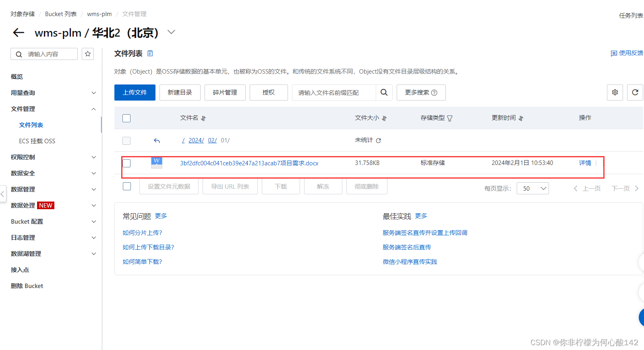Expand the 日志管理 sidebar menu
The image size is (644, 350).
tap(93, 238)
